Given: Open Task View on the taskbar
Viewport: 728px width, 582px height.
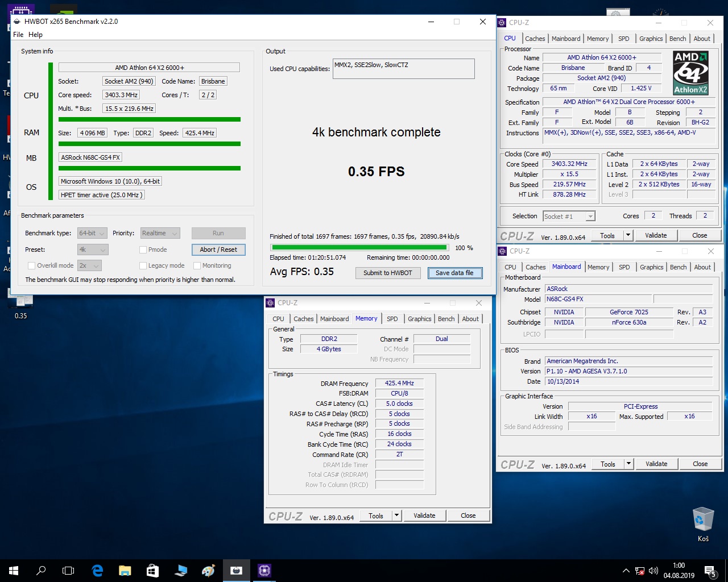Looking at the screenshot, I should coord(68,571).
